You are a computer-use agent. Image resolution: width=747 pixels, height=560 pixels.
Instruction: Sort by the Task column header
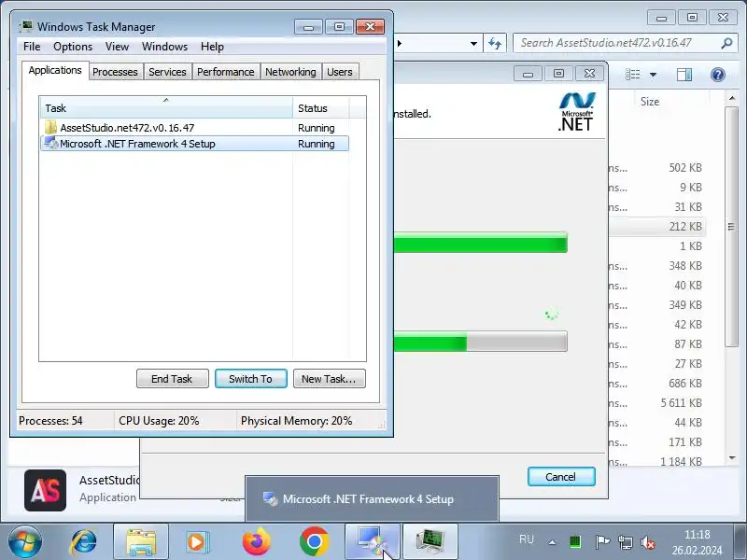pyautogui.click(x=166, y=108)
